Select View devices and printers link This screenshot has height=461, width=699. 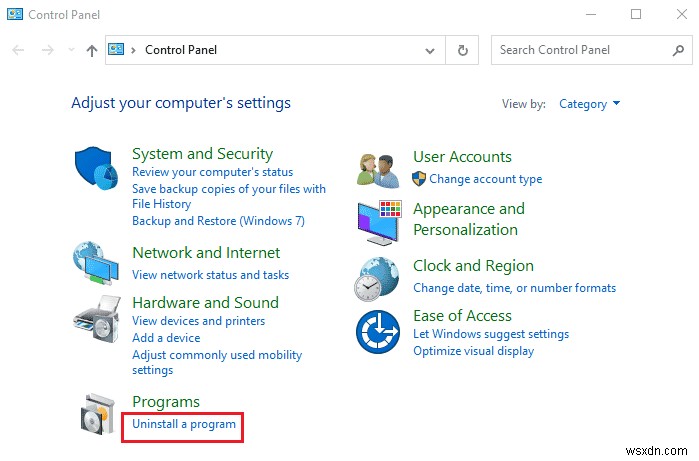pos(198,321)
